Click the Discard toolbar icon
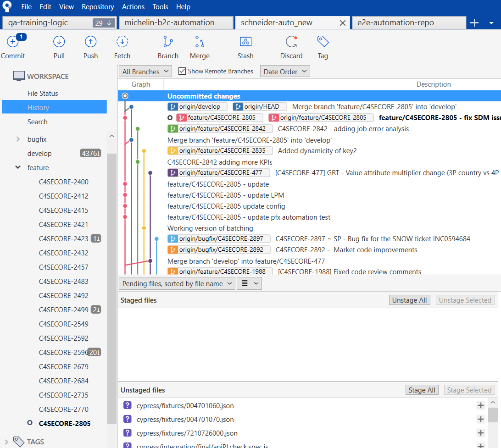The height and width of the screenshot is (448, 501). point(291,42)
